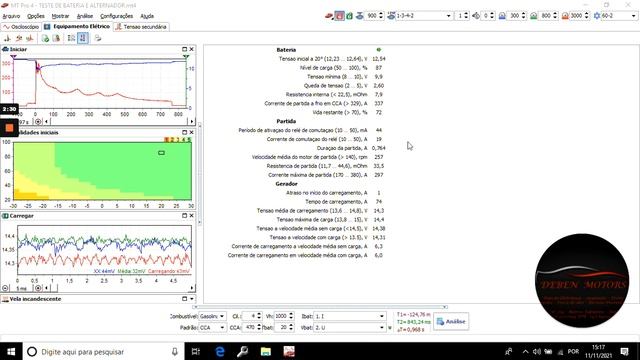Click the Análise button

(451, 321)
